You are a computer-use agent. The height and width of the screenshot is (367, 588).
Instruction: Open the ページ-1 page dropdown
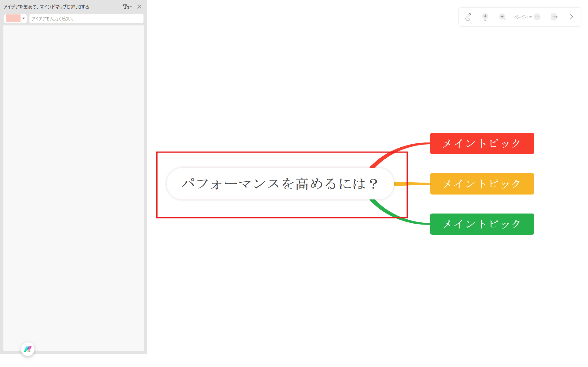click(531, 17)
